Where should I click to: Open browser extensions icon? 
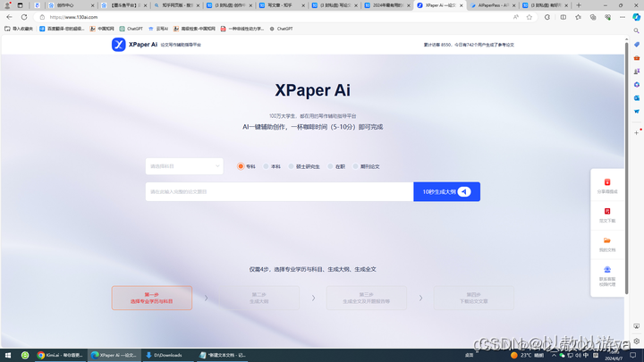pyautogui.click(x=547, y=17)
